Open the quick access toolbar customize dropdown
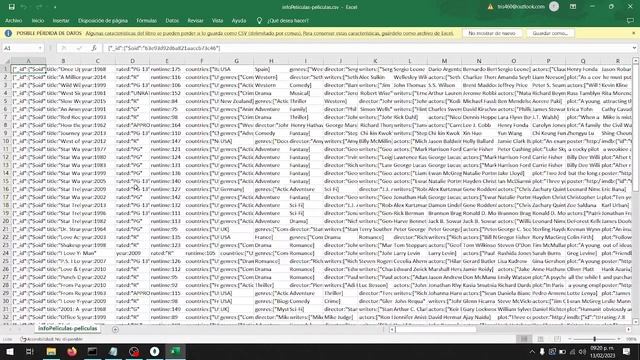 point(55,7)
